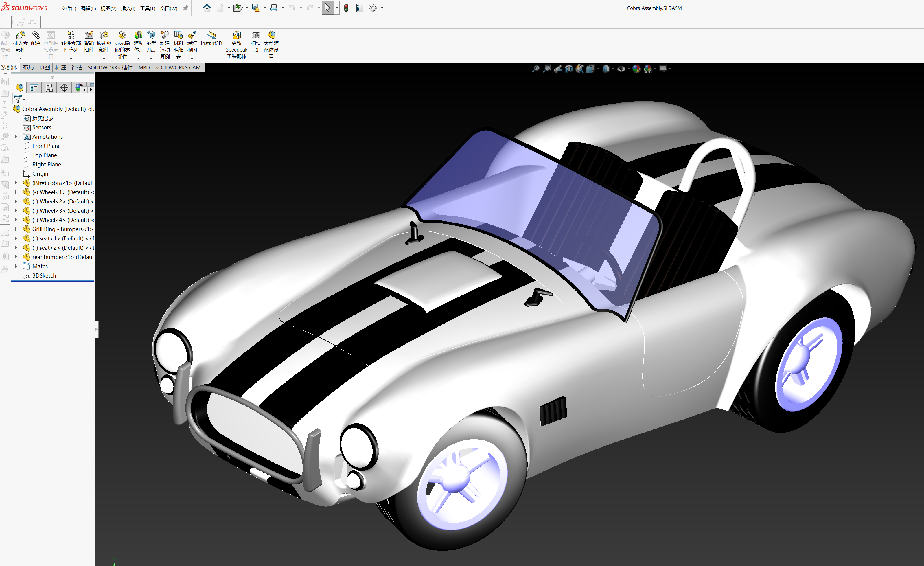Click Show Hidden Components (显示隐藏的零部件)
This screenshot has width=924, height=566.
tap(122, 45)
